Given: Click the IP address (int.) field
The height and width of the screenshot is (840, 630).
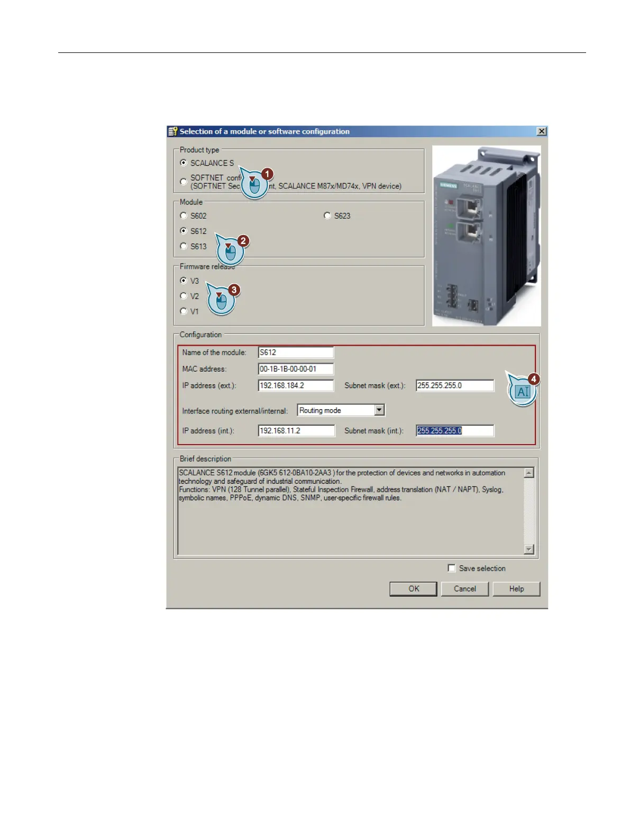Looking at the screenshot, I should [296, 431].
